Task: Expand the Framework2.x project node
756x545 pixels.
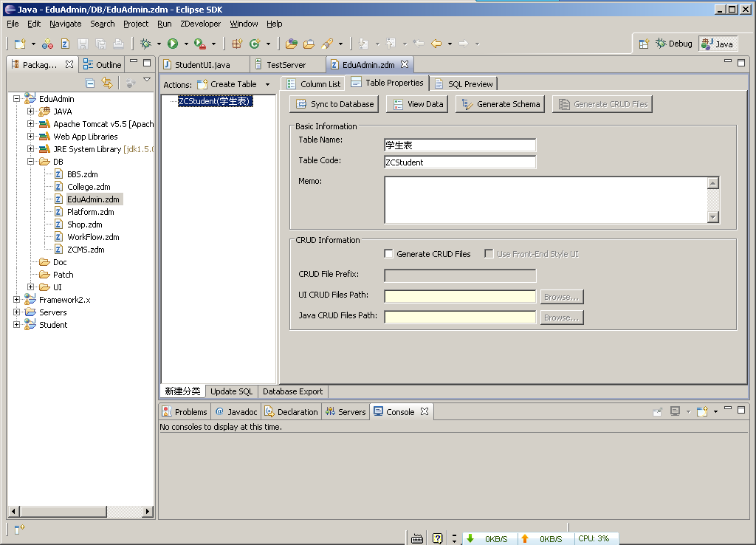Action: (17, 300)
